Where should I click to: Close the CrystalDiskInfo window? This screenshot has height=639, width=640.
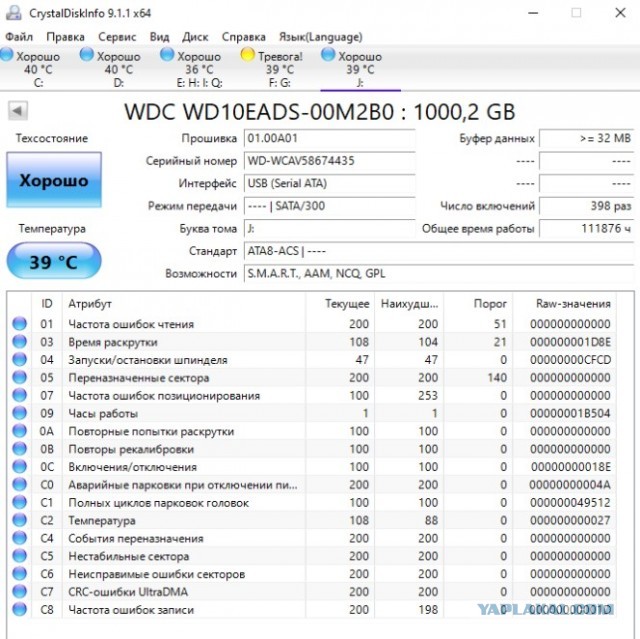click(x=620, y=13)
